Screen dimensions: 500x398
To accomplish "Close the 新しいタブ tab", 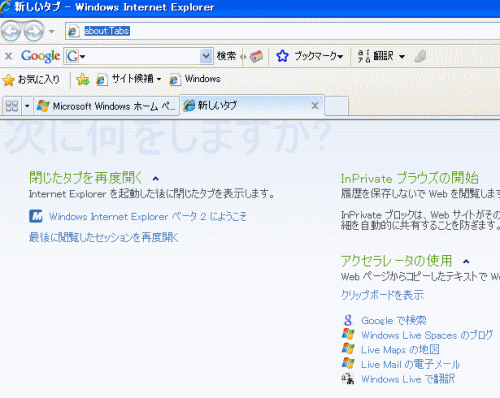I will pyautogui.click(x=315, y=106).
